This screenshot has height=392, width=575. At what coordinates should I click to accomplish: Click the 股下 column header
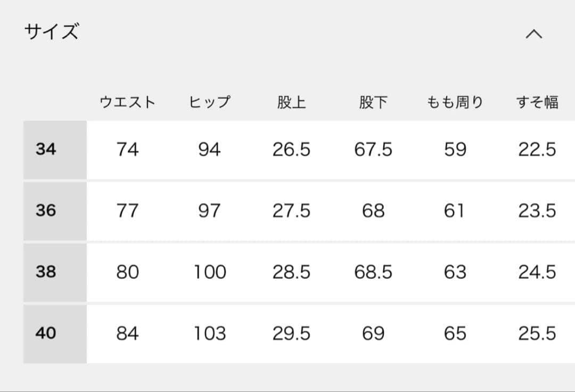pos(373,102)
